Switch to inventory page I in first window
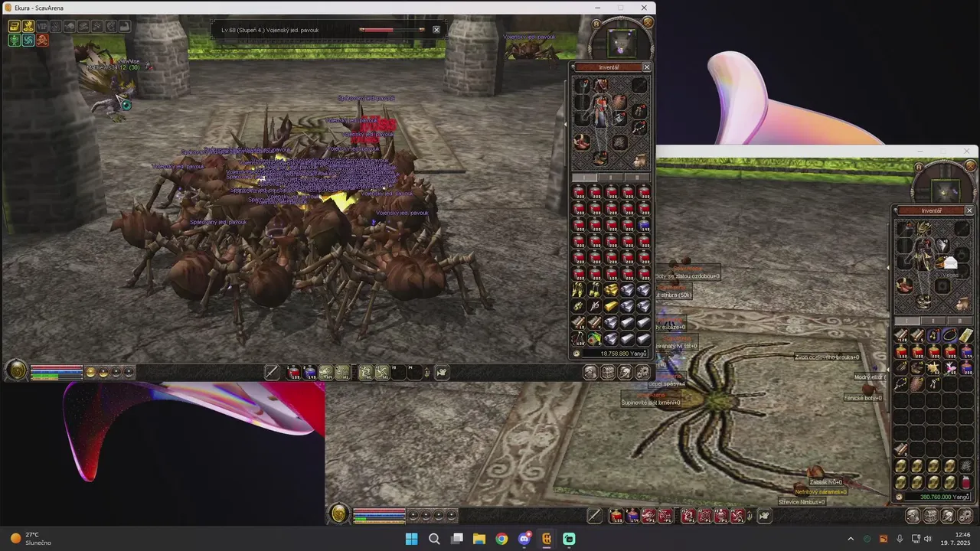 (585, 178)
